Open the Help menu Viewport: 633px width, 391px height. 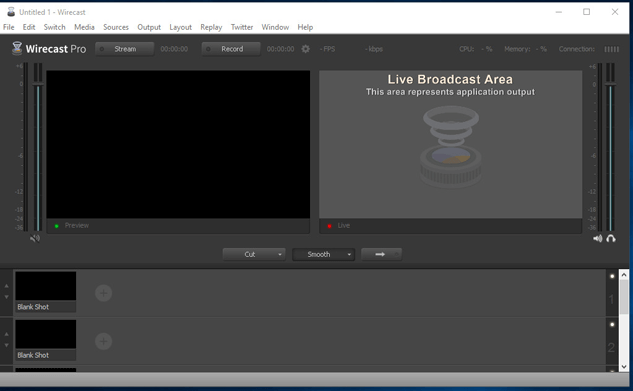point(305,27)
